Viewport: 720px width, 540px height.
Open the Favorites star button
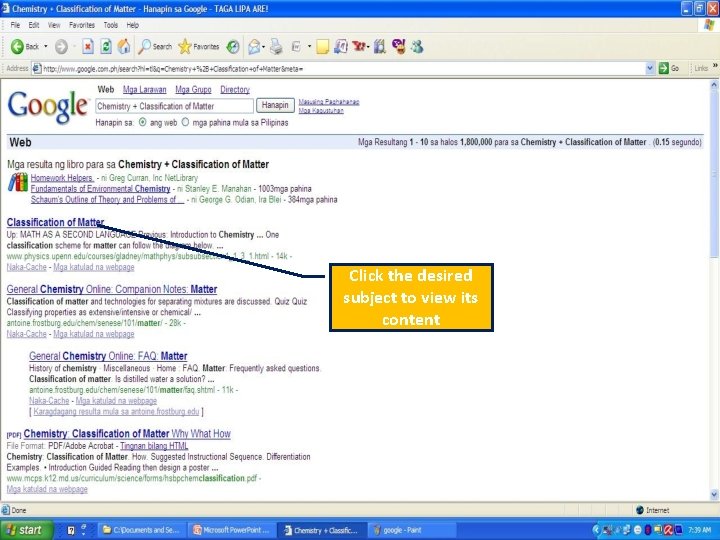[198, 46]
